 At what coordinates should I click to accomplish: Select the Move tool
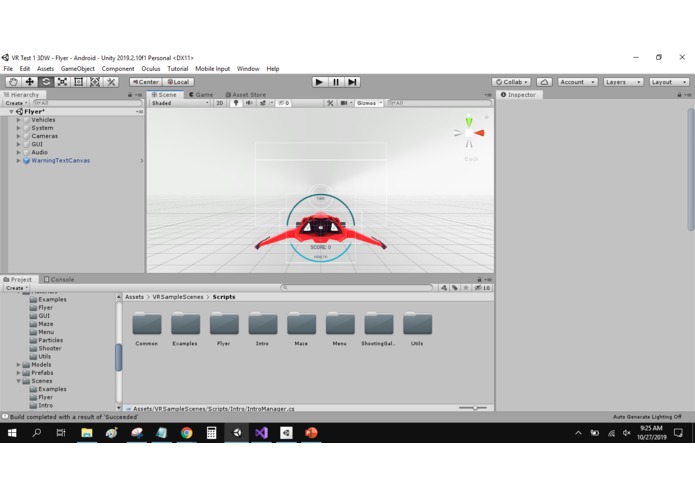30,82
